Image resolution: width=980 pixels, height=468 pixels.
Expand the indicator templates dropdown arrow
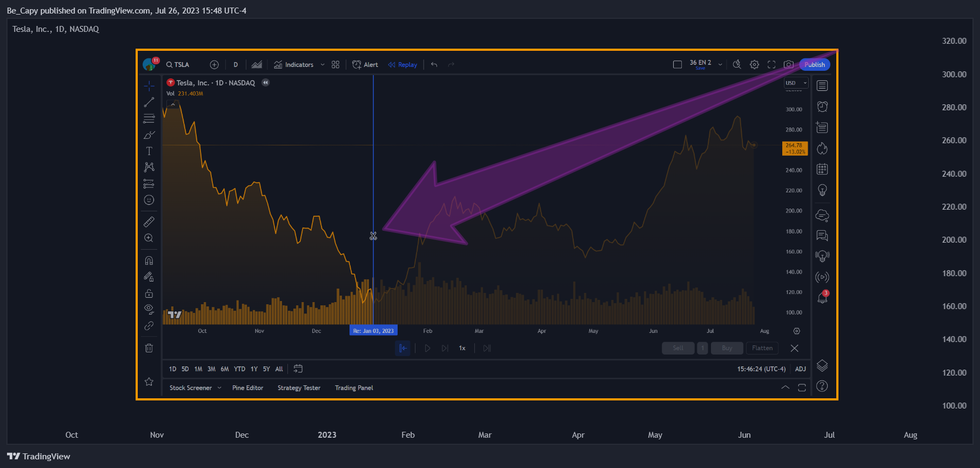[323, 65]
